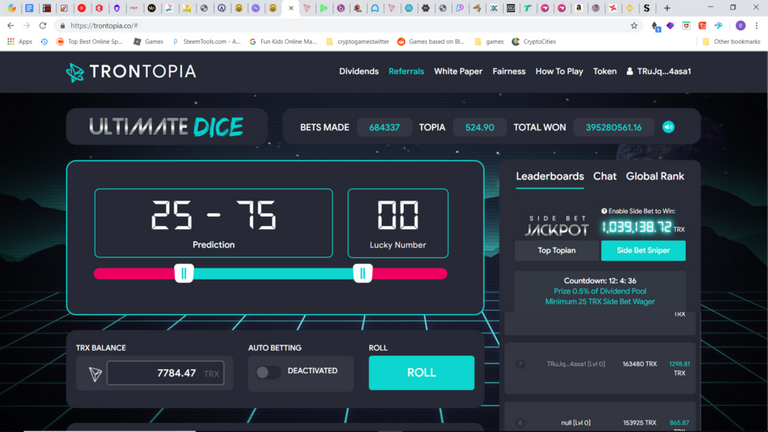Click the TRuJq...4asa1 account link
Image resolution: width=768 pixels, height=432 pixels.
pos(664,72)
